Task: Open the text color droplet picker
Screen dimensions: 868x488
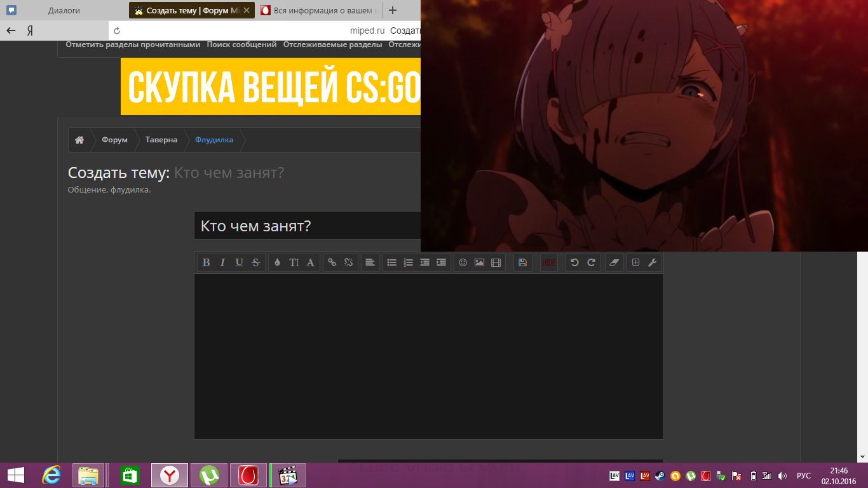Action: pyautogui.click(x=277, y=262)
